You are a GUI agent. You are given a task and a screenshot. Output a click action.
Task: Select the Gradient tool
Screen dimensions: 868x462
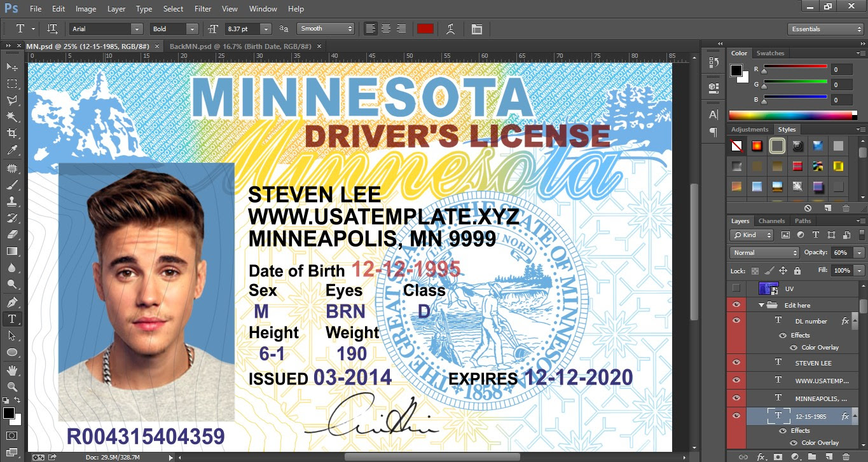point(11,251)
